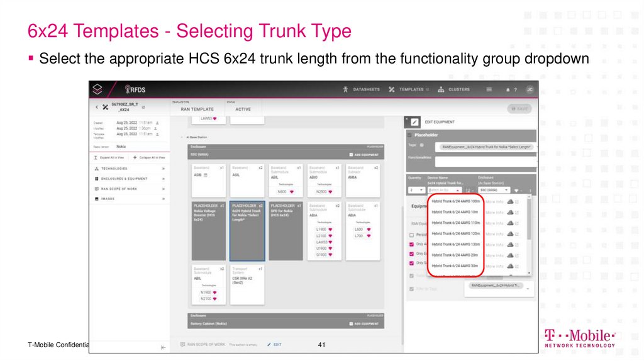Choose Hybrid Trunk 6/24 4AWG 20m option
644x361 pixels.
click(x=455, y=255)
